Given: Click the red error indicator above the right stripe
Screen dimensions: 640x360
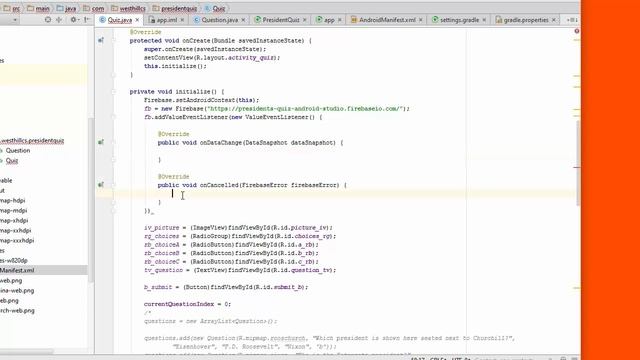Looking at the screenshot, I should 576,31.
